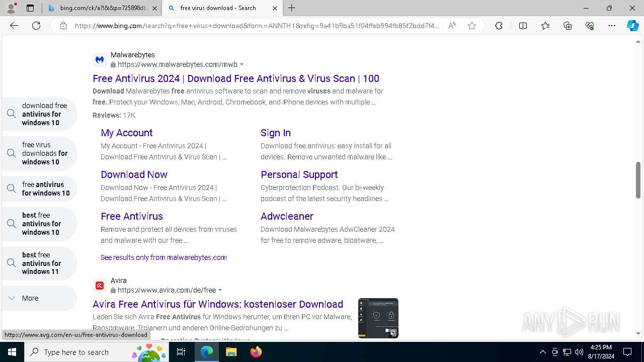Click the Malwarebytes site name text
644x362 pixels.
[x=133, y=55]
